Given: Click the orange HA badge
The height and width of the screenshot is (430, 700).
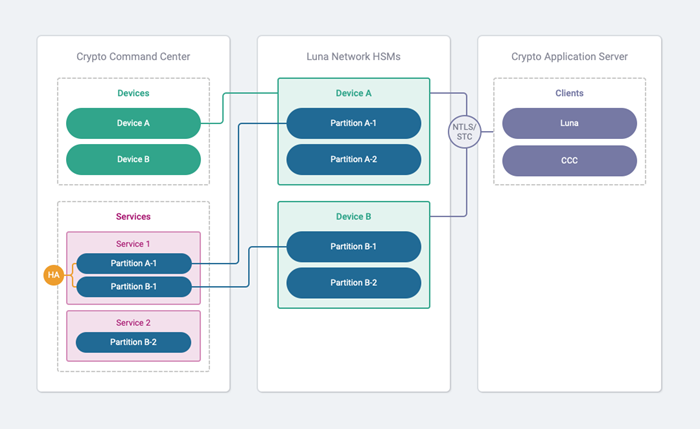Looking at the screenshot, I should [54, 274].
